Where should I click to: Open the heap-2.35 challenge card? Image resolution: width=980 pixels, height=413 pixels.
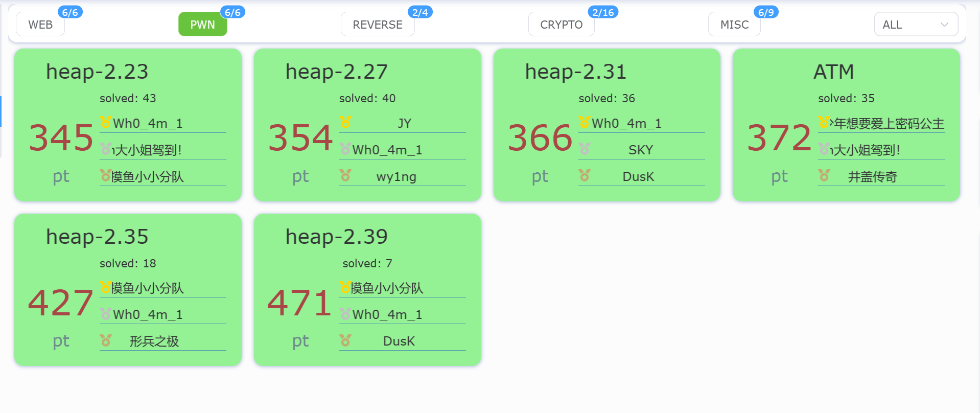tap(128, 289)
